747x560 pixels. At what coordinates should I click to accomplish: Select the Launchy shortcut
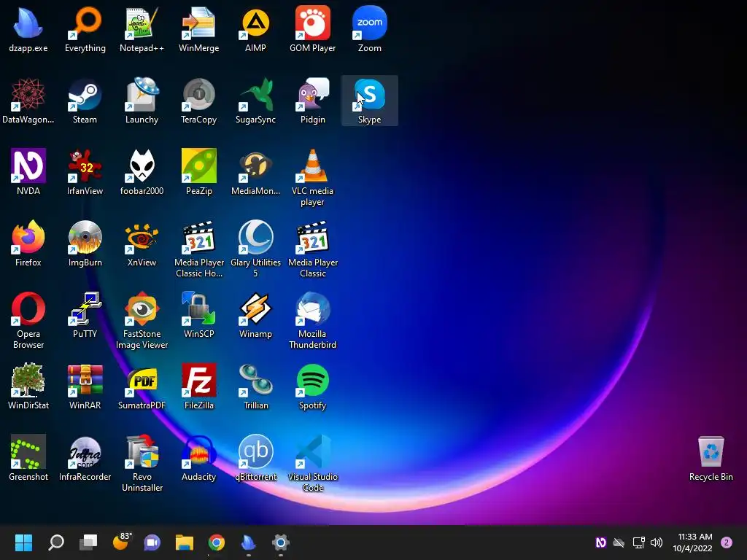point(142,100)
